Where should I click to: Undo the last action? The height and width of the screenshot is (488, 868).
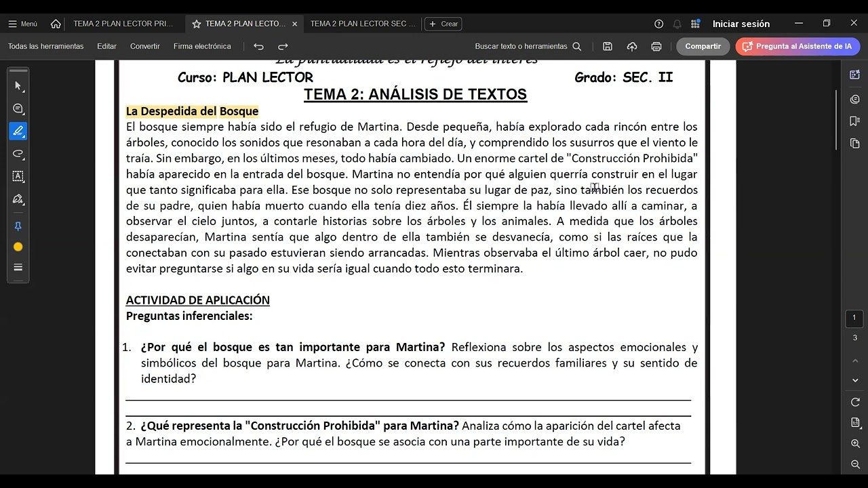(258, 46)
